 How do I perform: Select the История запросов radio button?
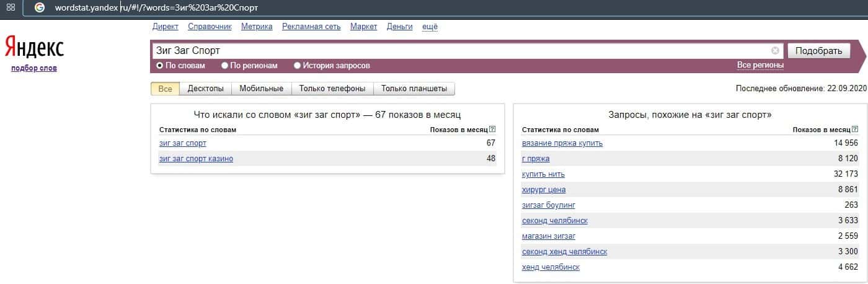[297, 65]
